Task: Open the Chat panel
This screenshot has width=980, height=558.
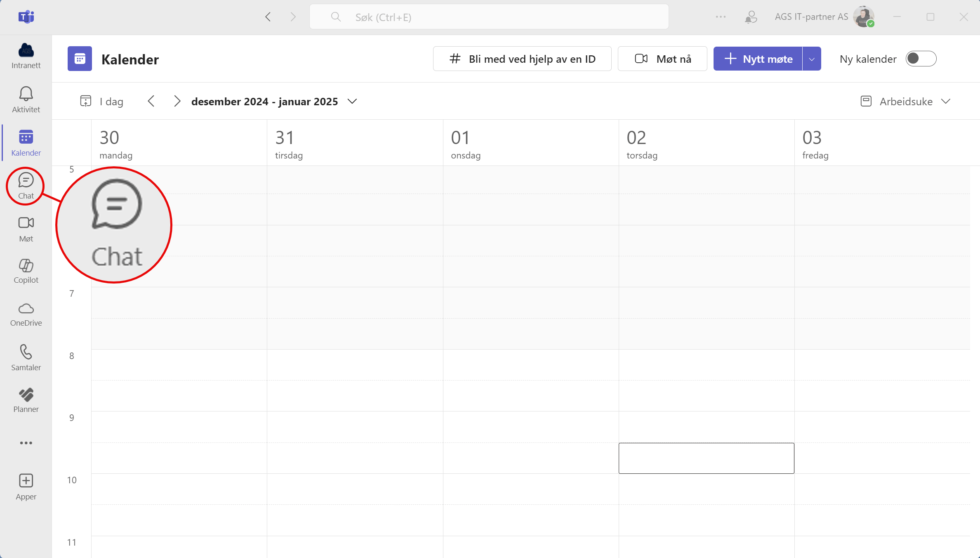Action: [26, 184]
